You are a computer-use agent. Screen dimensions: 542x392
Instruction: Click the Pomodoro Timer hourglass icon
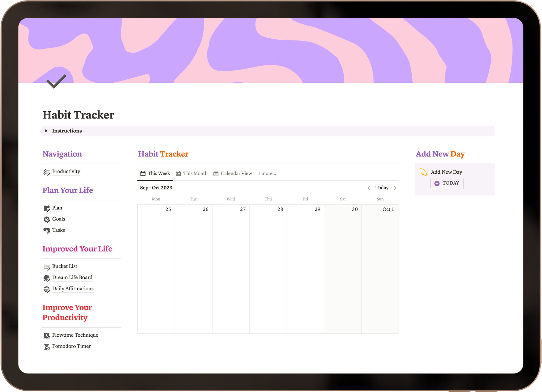point(47,347)
